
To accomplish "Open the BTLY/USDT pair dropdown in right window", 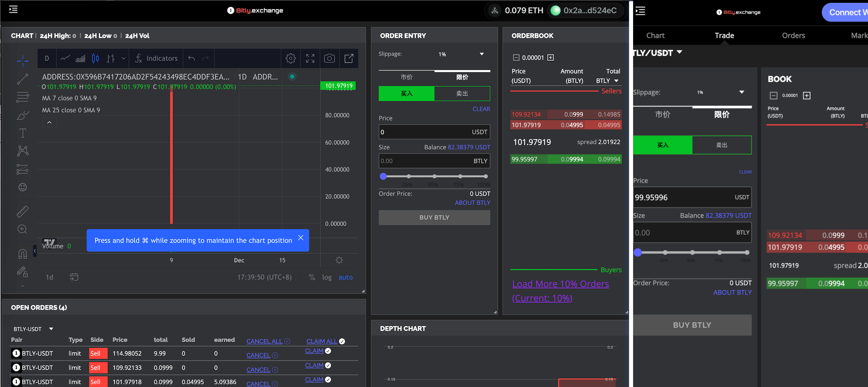I will point(657,52).
